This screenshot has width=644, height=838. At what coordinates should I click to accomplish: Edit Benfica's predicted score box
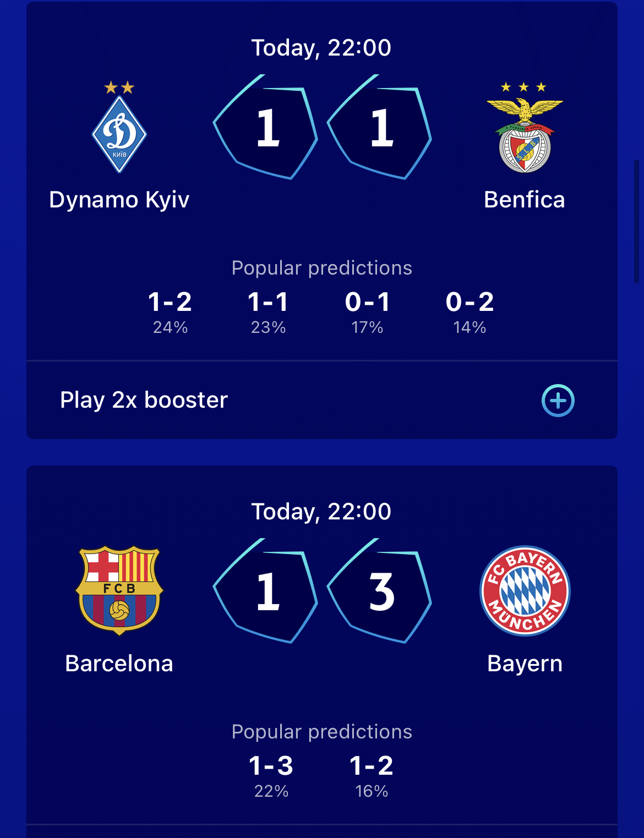point(380,128)
